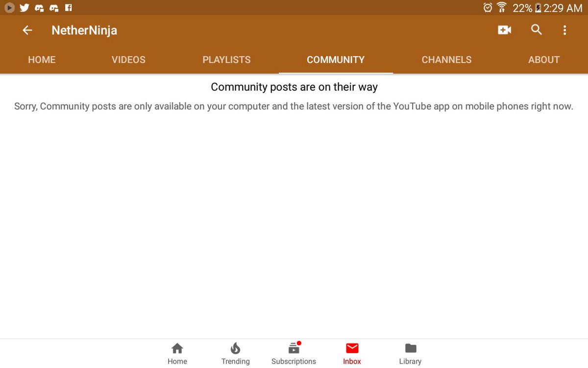Tap the search magnifier icon
Image resolution: width=588 pixels, height=368 pixels.
[537, 30]
